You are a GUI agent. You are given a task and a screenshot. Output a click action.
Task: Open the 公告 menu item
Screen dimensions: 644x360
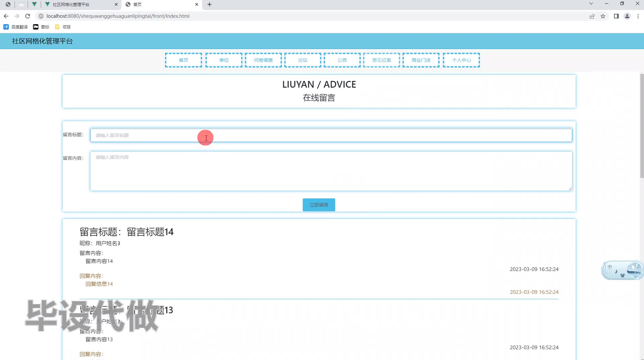coord(342,60)
